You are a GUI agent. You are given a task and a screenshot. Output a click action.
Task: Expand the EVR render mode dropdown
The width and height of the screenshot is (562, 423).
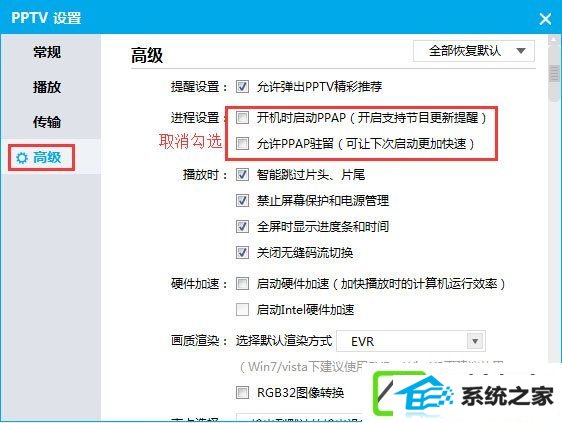pos(475,341)
